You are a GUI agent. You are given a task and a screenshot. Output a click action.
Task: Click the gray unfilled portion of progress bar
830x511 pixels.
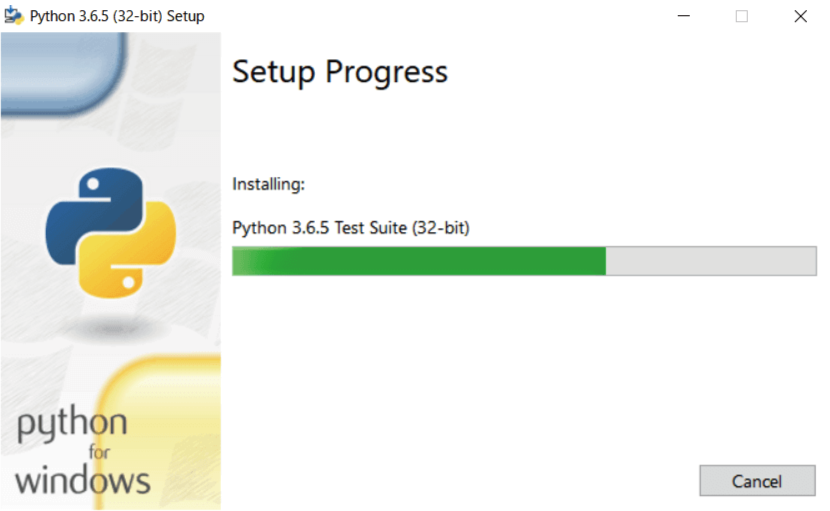[x=711, y=261]
